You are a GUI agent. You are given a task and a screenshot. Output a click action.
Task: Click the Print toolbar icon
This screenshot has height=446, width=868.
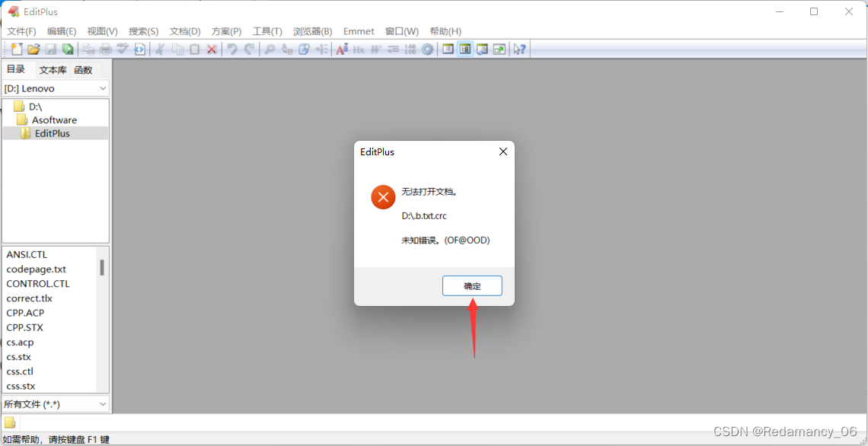point(106,49)
